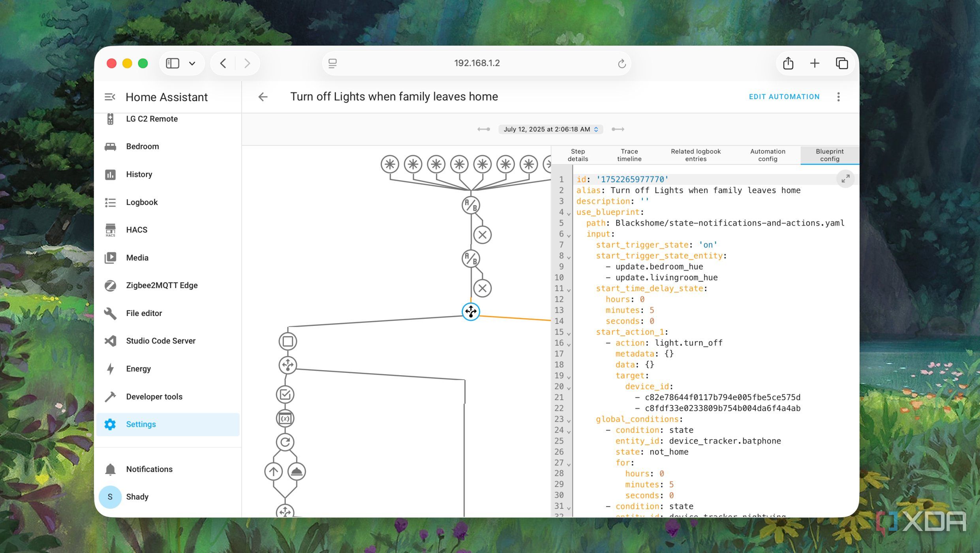
Task: Fold the global_conditions block at line 23
Action: click(569, 421)
